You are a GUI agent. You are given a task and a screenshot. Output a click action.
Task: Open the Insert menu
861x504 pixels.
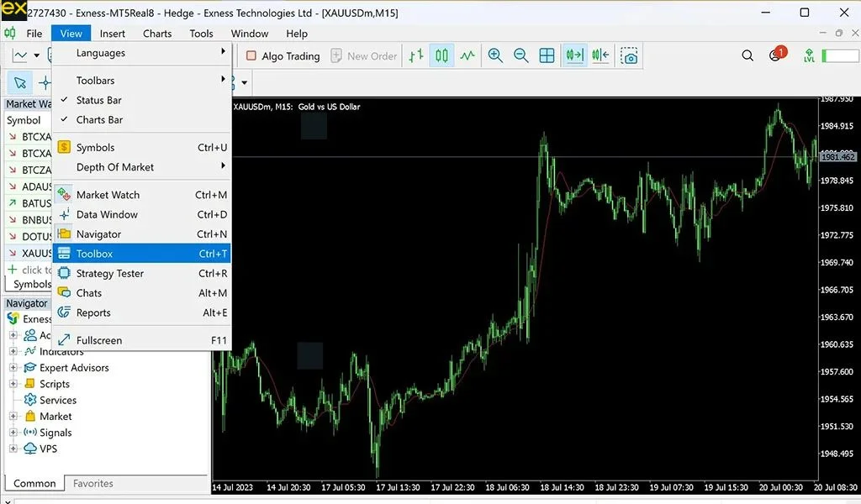[112, 34]
